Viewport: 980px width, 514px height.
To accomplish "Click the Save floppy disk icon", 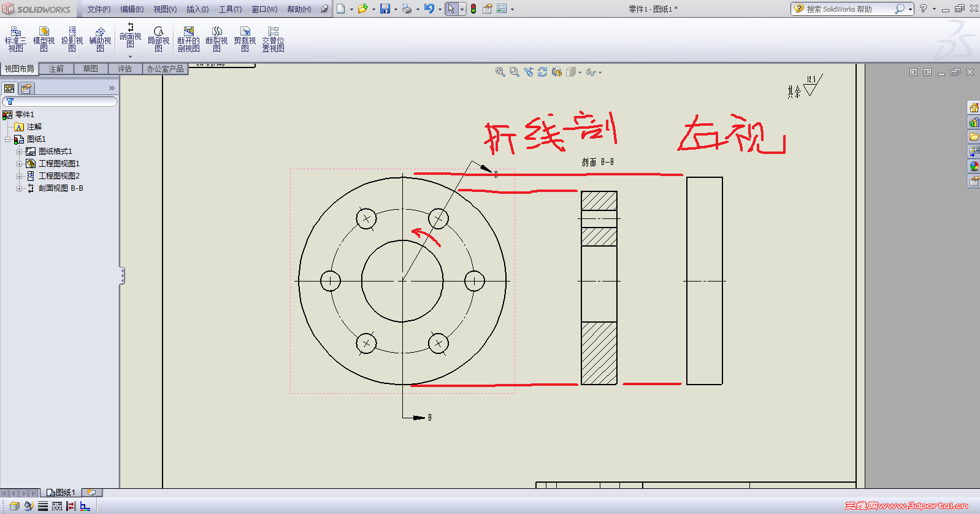I will click(x=385, y=9).
